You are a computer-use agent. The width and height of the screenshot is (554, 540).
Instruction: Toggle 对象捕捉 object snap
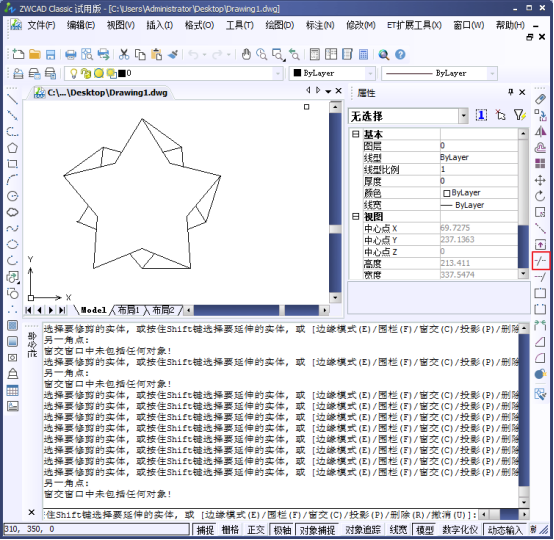coord(317,530)
